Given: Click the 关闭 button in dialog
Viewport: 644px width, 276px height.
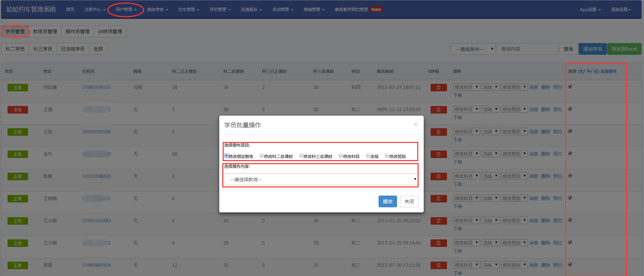Looking at the screenshot, I should 409,201.
